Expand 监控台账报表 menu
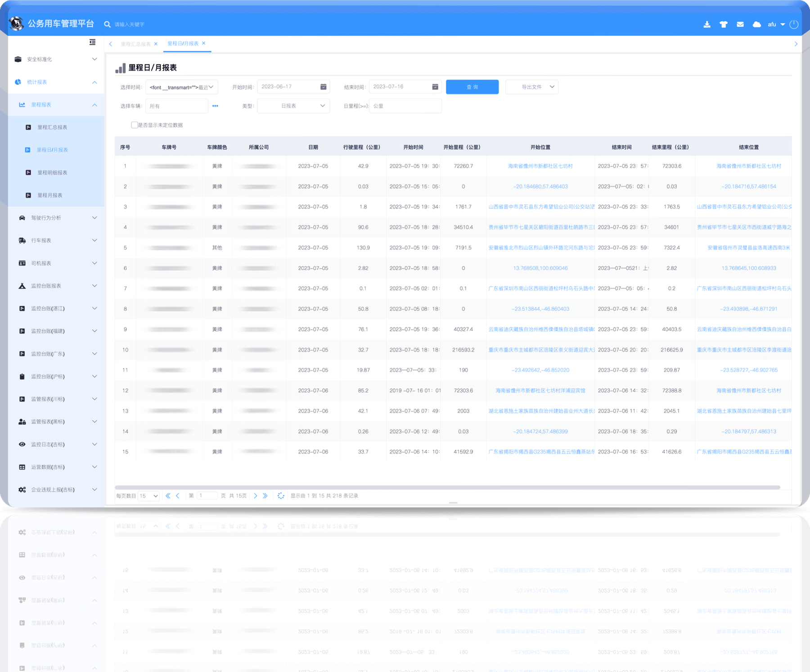The height and width of the screenshot is (672, 810). tap(56, 286)
